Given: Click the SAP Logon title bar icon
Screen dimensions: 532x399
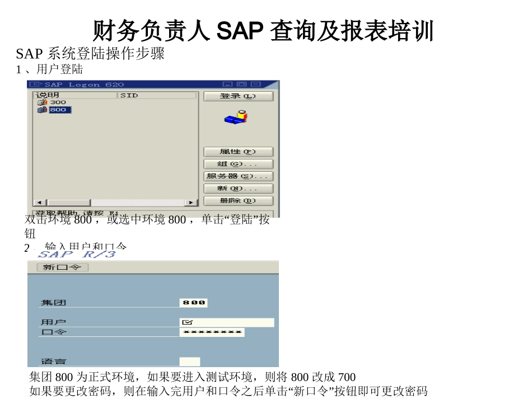Looking at the screenshot, I should coord(35,84).
